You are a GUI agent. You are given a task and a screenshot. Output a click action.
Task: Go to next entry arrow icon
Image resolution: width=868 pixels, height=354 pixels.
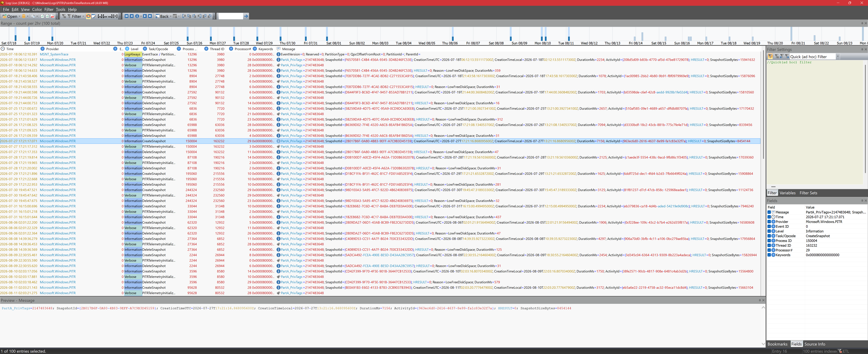(145, 16)
